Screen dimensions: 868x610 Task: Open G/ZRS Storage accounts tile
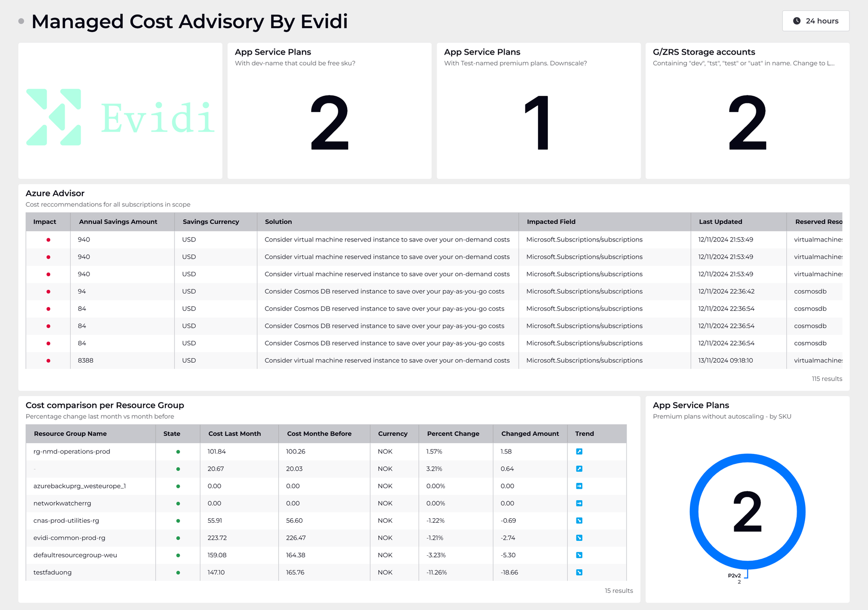(747, 111)
